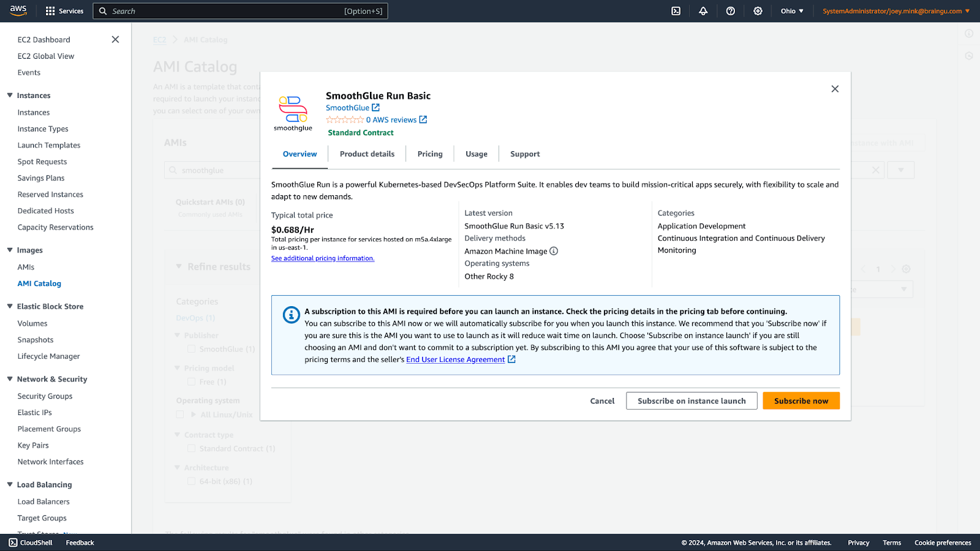980x551 pixels.
Task: Click the star rating icons
Action: pyautogui.click(x=345, y=120)
